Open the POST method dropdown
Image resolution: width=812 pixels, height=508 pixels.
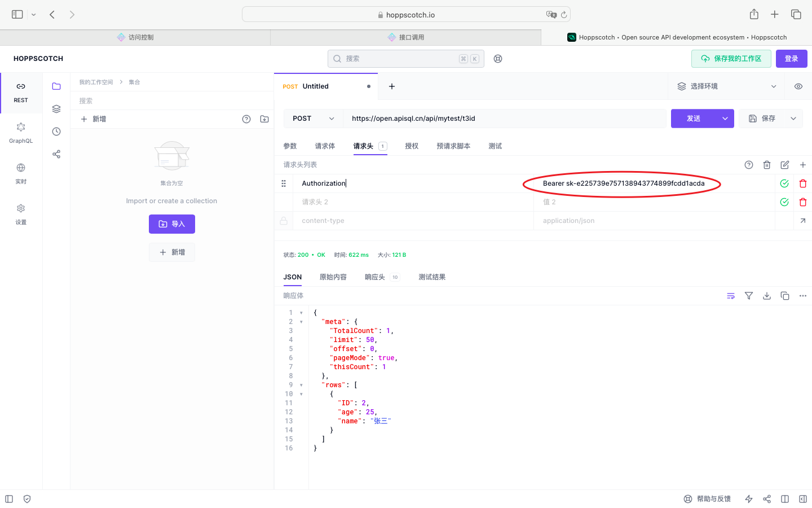click(313, 119)
